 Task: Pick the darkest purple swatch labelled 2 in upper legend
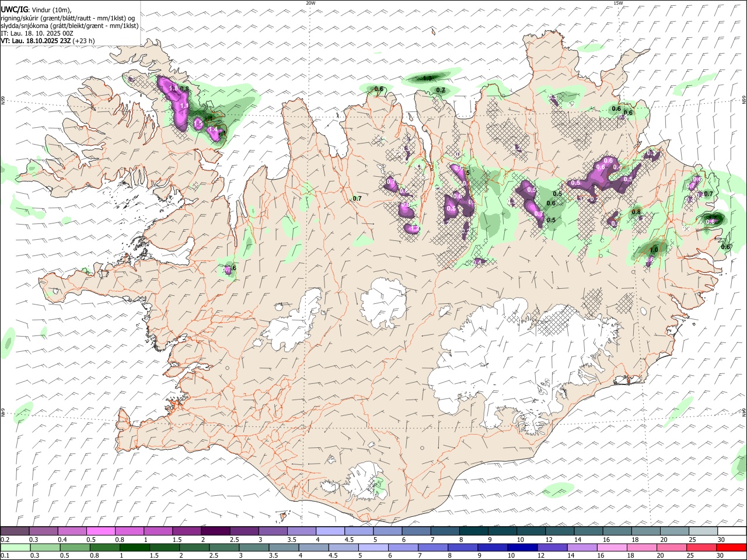(x=215, y=531)
